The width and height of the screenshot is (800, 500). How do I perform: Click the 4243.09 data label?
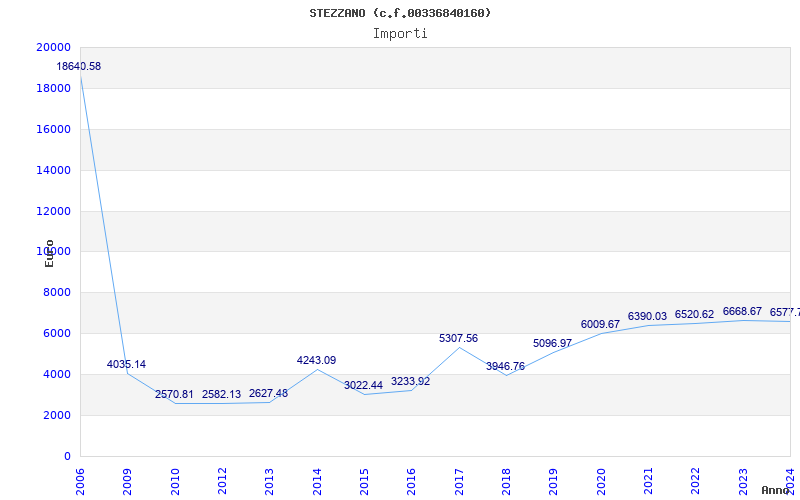(316, 360)
